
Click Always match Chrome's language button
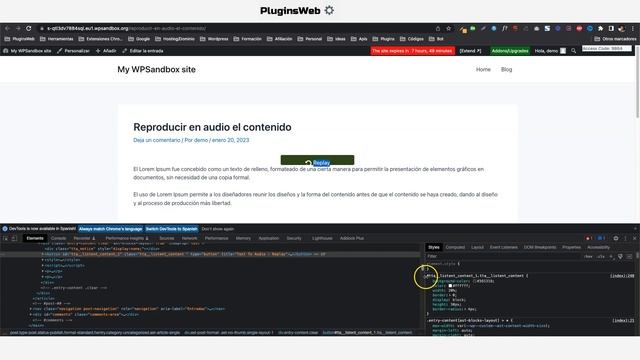click(111, 229)
